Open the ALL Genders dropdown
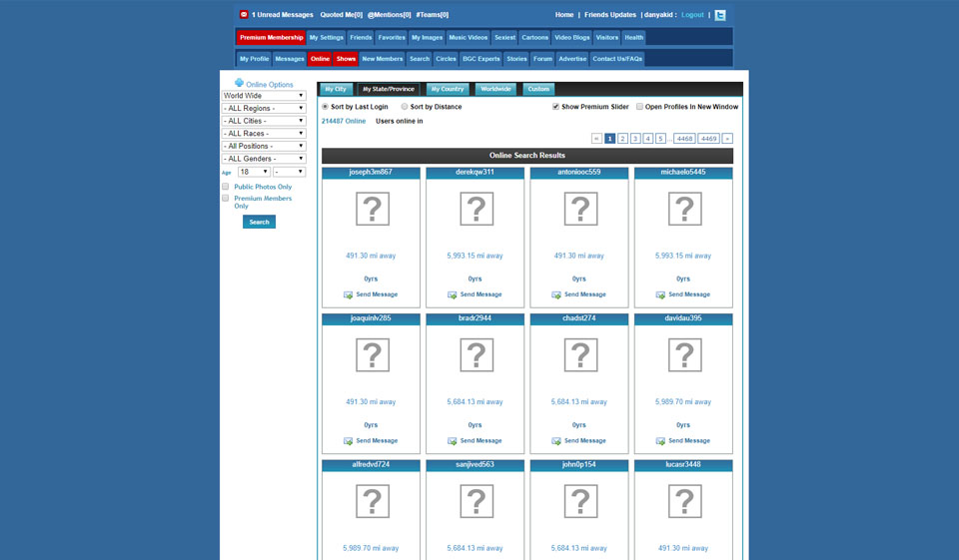The image size is (959, 560). pos(264,159)
